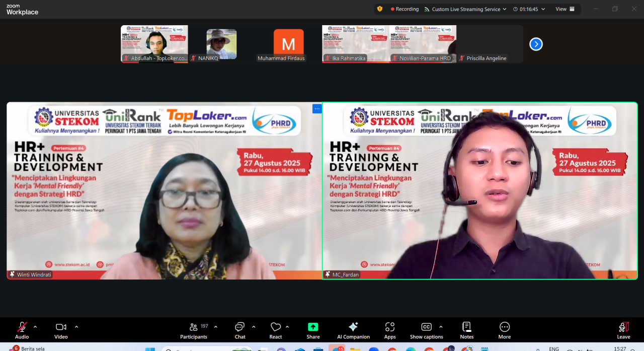Click the meeting security shield icon

380,9
